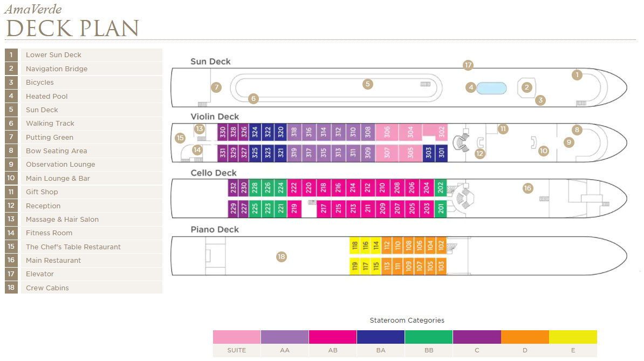Click marker 13 on Violin Deck plan

pyautogui.click(x=200, y=129)
